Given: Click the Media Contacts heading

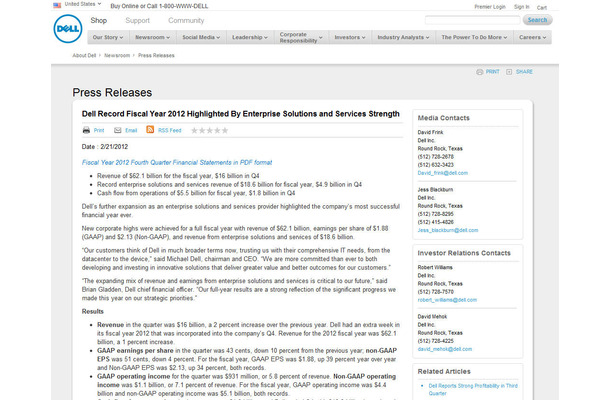Looking at the screenshot, I should click(x=443, y=118).
